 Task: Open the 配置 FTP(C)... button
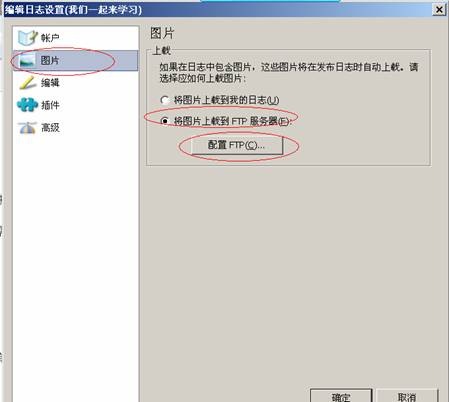237,145
